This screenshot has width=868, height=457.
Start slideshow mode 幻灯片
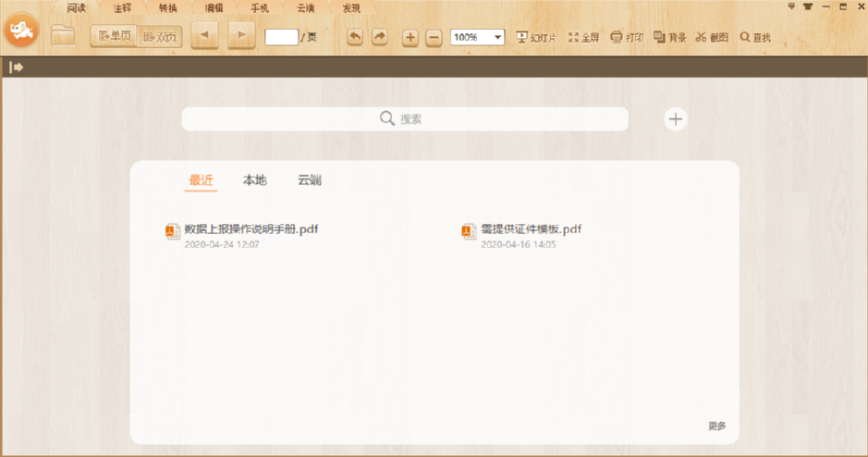(536, 37)
